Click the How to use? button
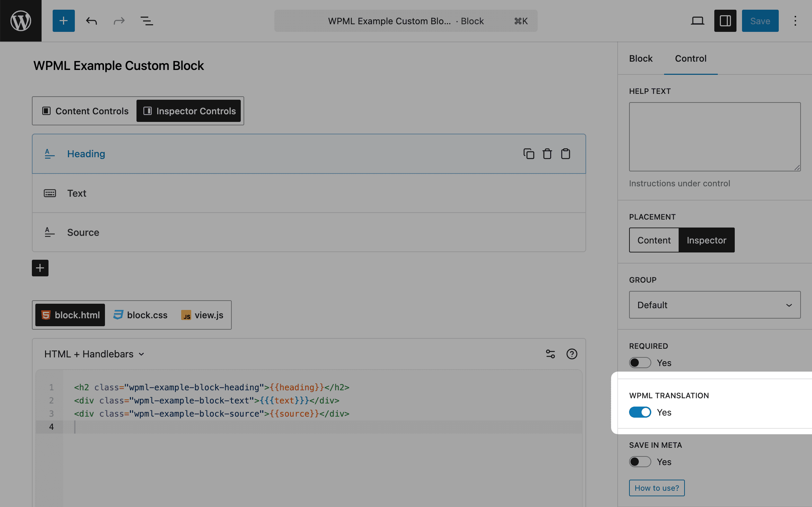 coord(656,487)
